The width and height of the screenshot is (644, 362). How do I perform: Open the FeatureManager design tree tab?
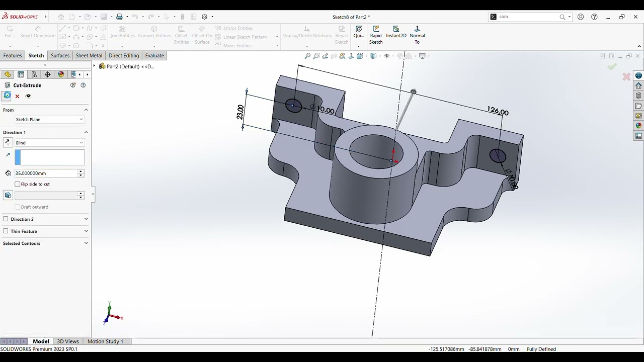pos(8,74)
